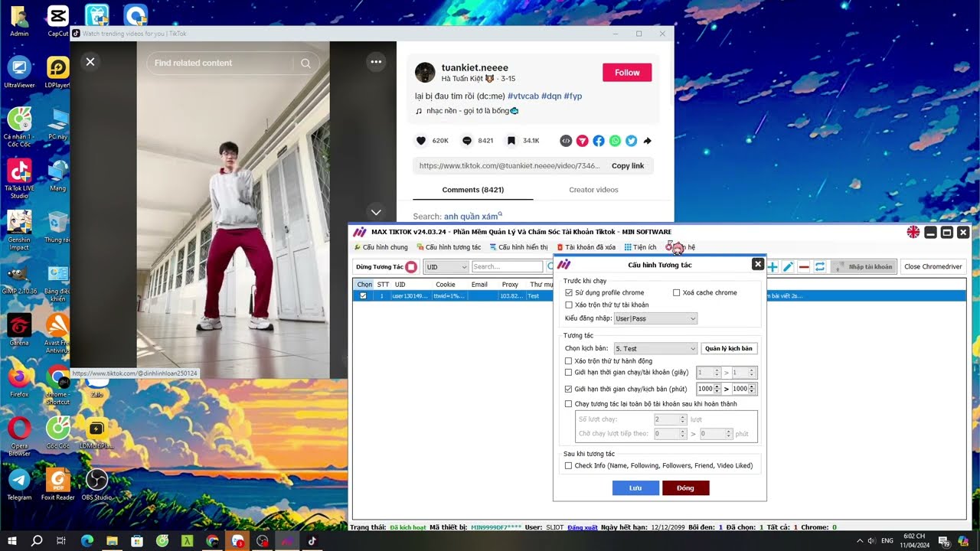The width and height of the screenshot is (980, 551).
Task: Select the Comments (8421) tab
Action: (472, 190)
